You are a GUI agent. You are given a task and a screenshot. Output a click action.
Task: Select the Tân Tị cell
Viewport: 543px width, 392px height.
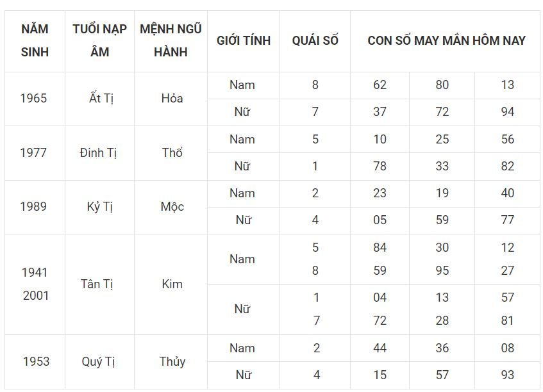click(99, 284)
